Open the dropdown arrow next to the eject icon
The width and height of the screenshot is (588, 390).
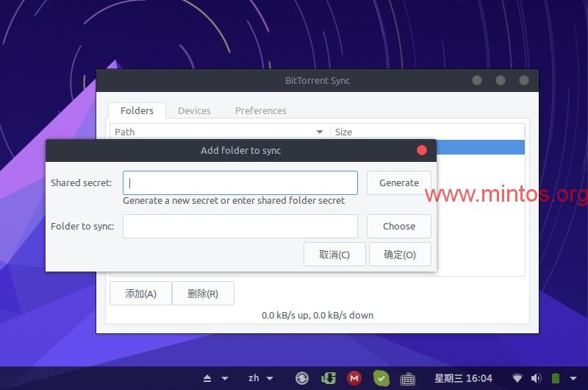(x=225, y=378)
